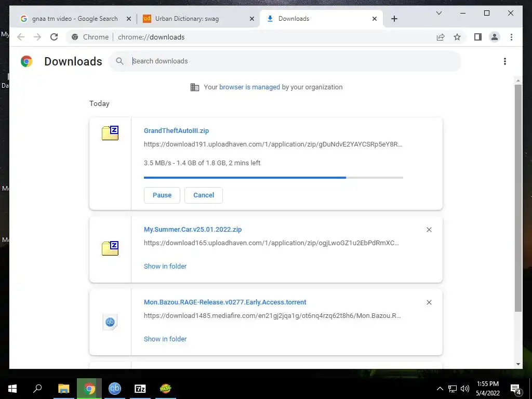The width and height of the screenshot is (532, 399).
Task: Click the 3.5 MB/s download status text
Action: tap(202, 163)
